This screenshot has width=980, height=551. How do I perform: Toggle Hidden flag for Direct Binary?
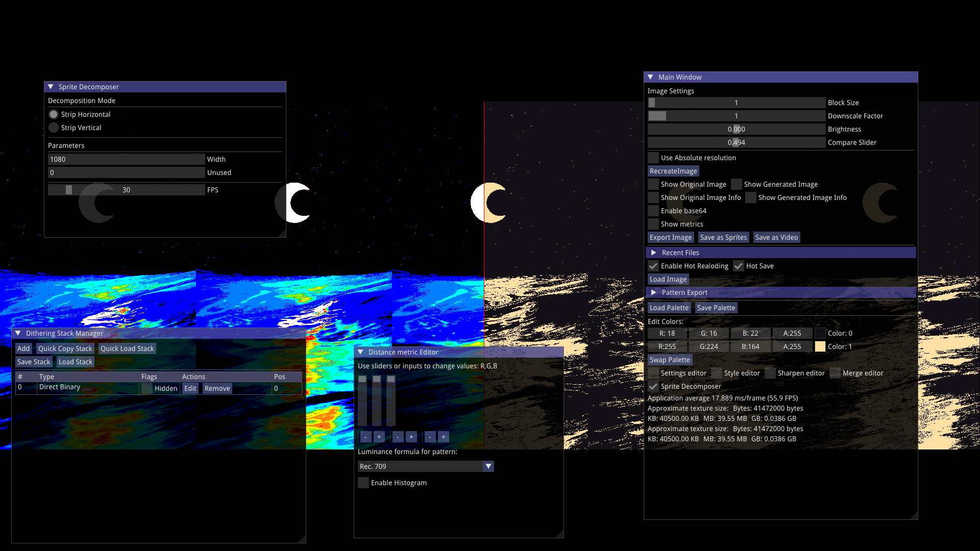[147, 388]
